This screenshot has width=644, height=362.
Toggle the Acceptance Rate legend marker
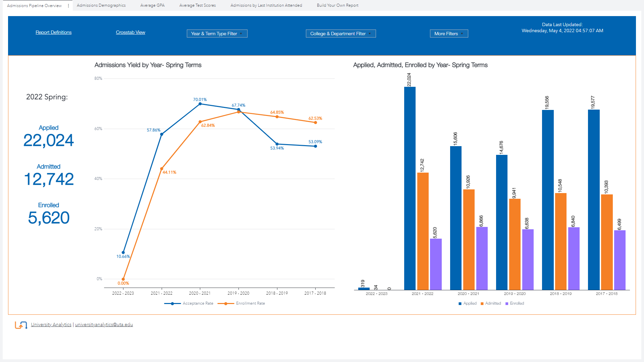click(172, 304)
